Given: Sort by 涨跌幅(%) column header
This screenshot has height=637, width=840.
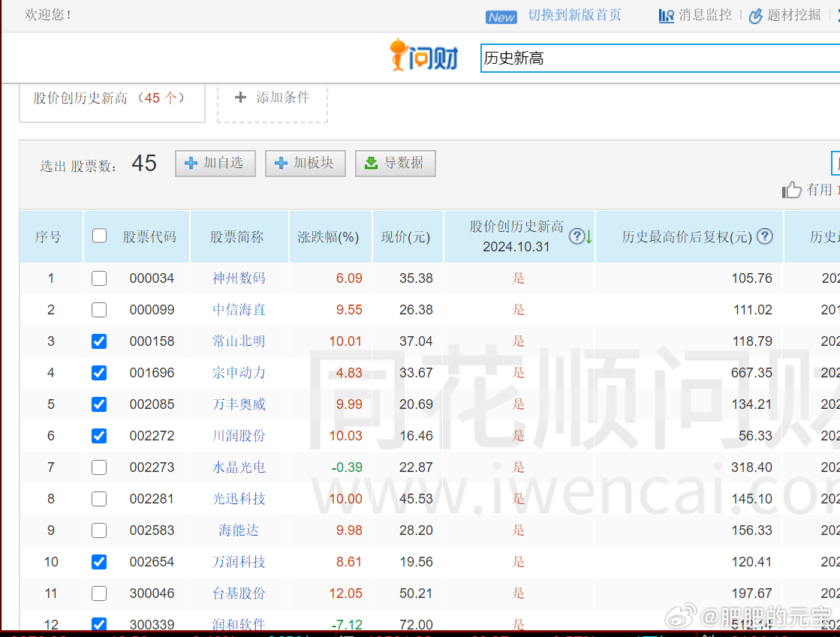Looking at the screenshot, I should click(x=329, y=237).
